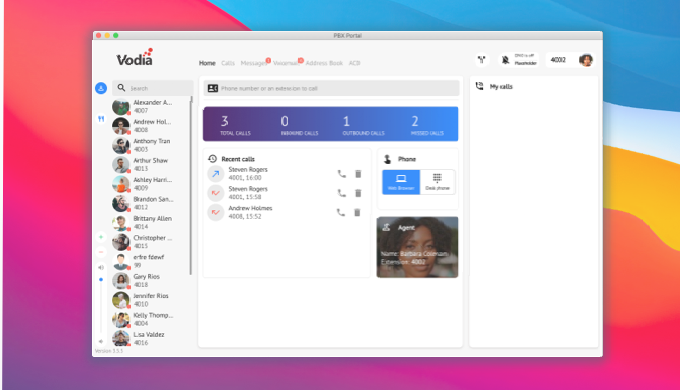
Task: Click the blue contacts icon in the left sidebar
Action: point(101,88)
